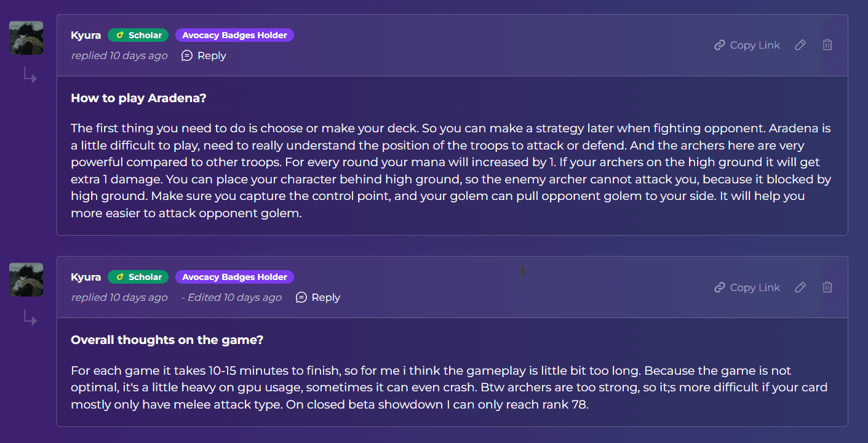Click the pencil edit icon on second reply

coord(800,287)
